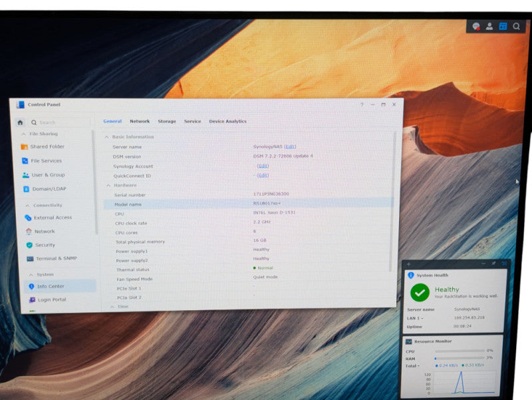Pin the widgets panel
Image resolution: width=532 pixels, height=400 pixels.
[493, 264]
